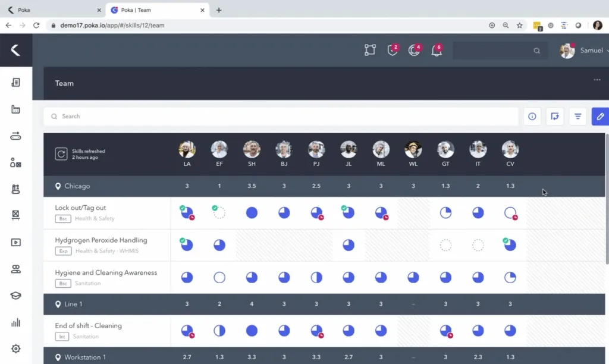The height and width of the screenshot is (364, 609).
Task: Click the Poka back chevron logo
Action: 15,50
